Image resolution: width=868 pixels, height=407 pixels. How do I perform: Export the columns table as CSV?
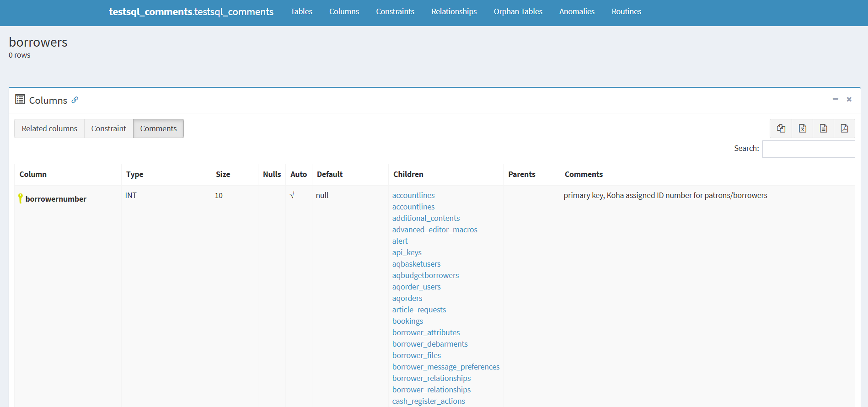(x=823, y=129)
